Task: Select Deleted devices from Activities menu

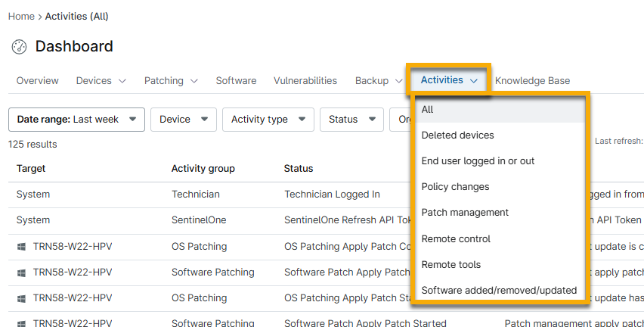Action: point(457,135)
